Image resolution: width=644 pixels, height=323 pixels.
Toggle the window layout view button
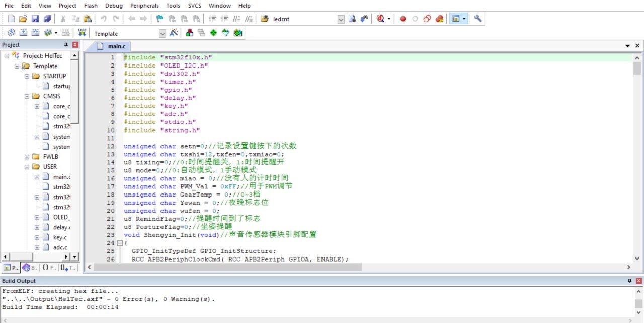[x=456, y=19]
